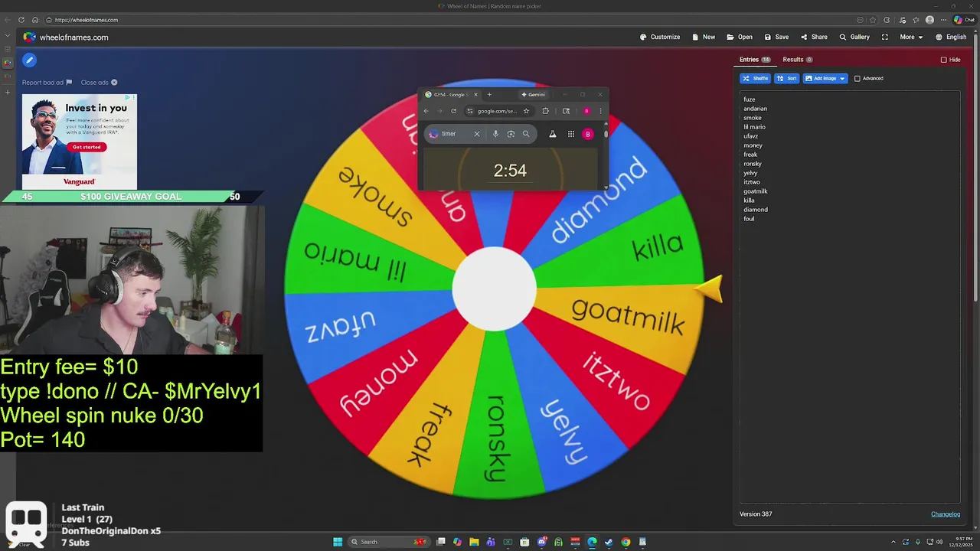Click inside the entries text box
980x551 pixels.
(x=850, y=297)
